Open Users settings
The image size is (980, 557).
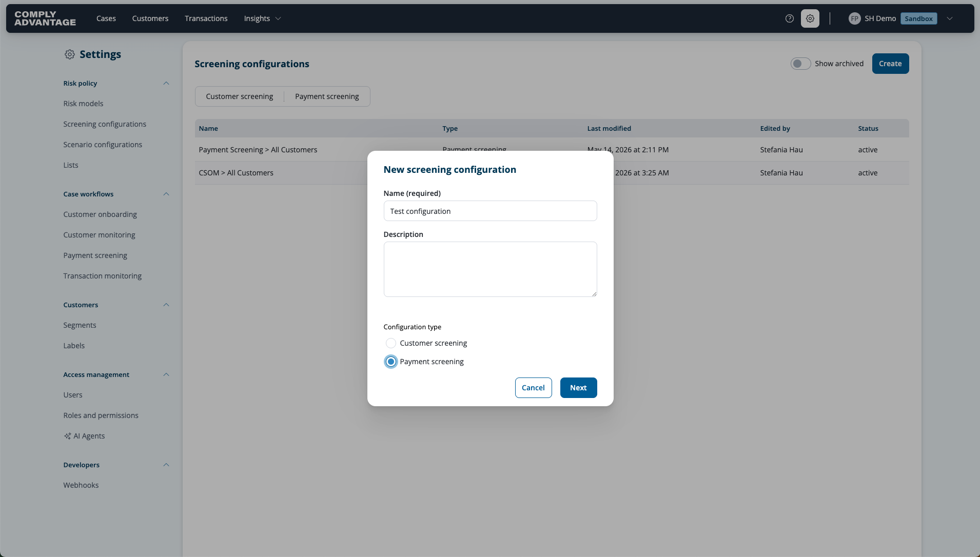pos(73,395)
